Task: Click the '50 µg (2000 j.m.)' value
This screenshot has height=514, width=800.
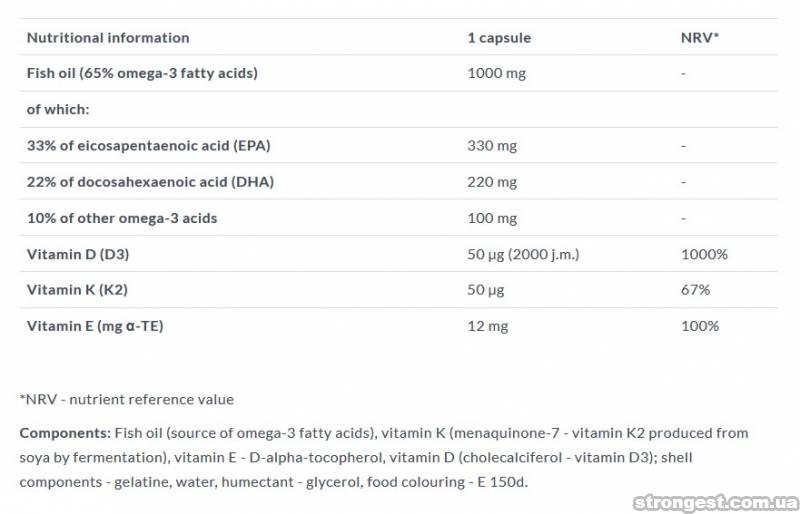Action: [526, 254]
